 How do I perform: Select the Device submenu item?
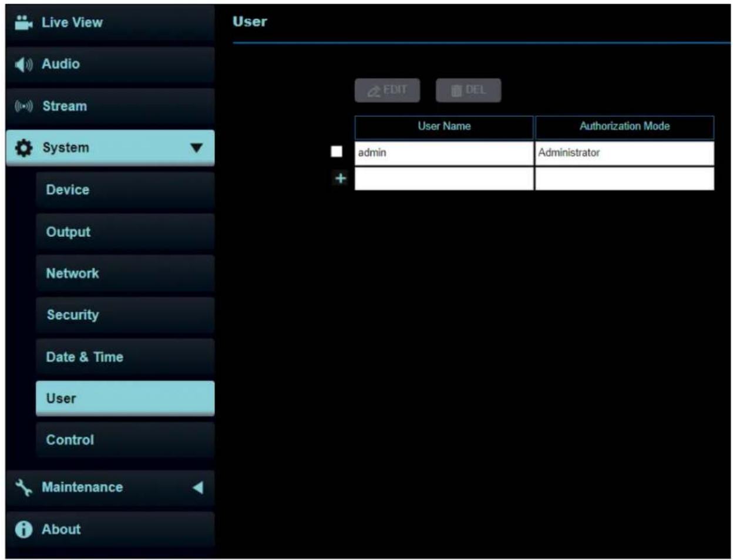pyautogui.click(x=125, y=190)
